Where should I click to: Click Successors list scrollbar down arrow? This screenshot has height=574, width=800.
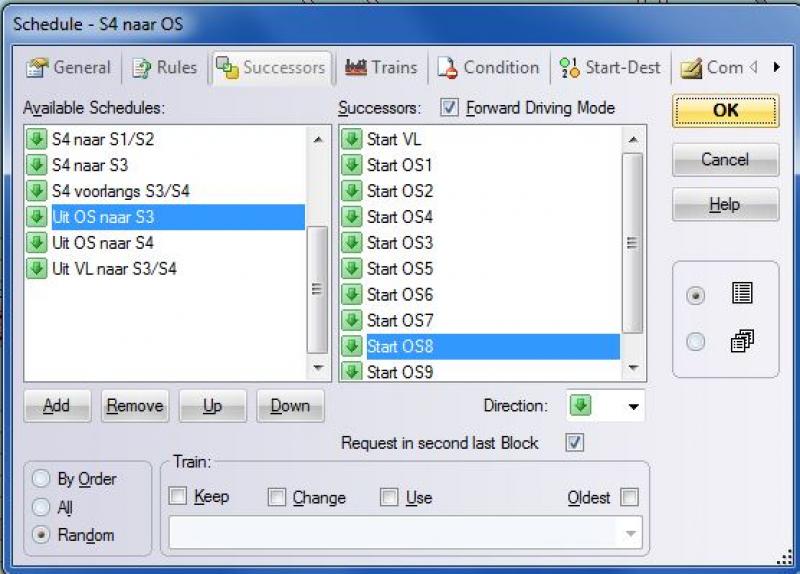click(633, 367)
